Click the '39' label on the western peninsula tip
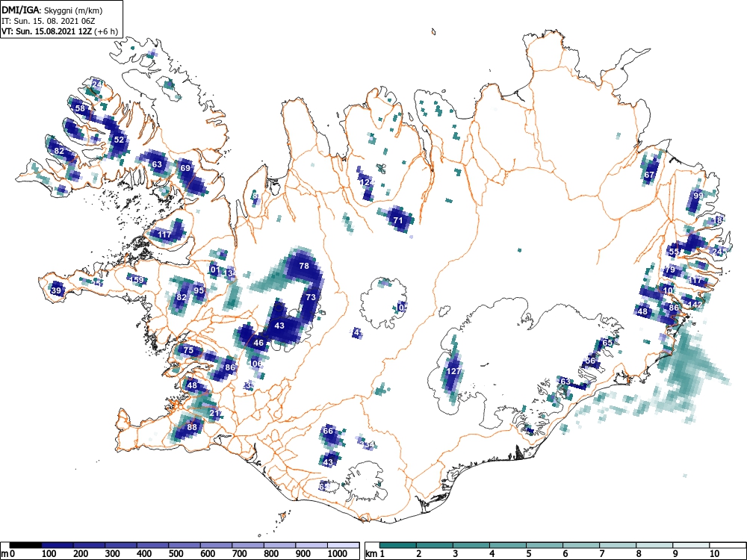Viewport: 747px width, 560px height. (x=56, y=290)
